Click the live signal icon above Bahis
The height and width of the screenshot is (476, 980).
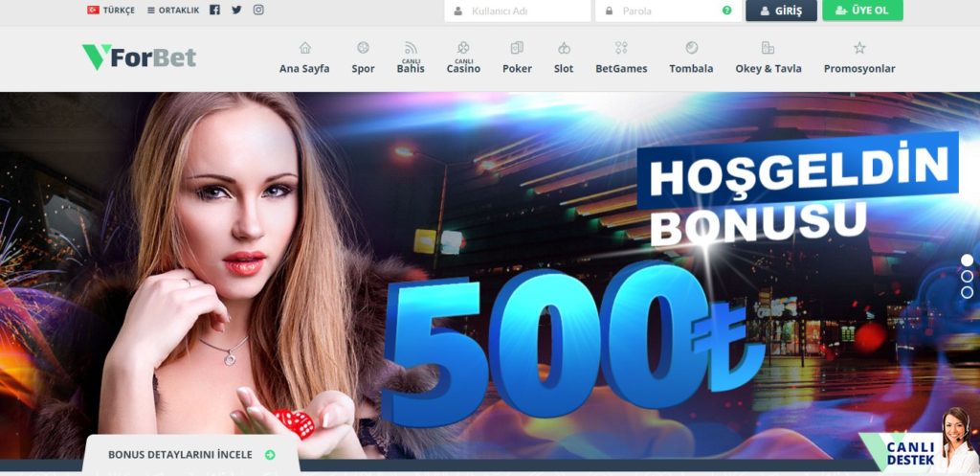click(411, 48)
